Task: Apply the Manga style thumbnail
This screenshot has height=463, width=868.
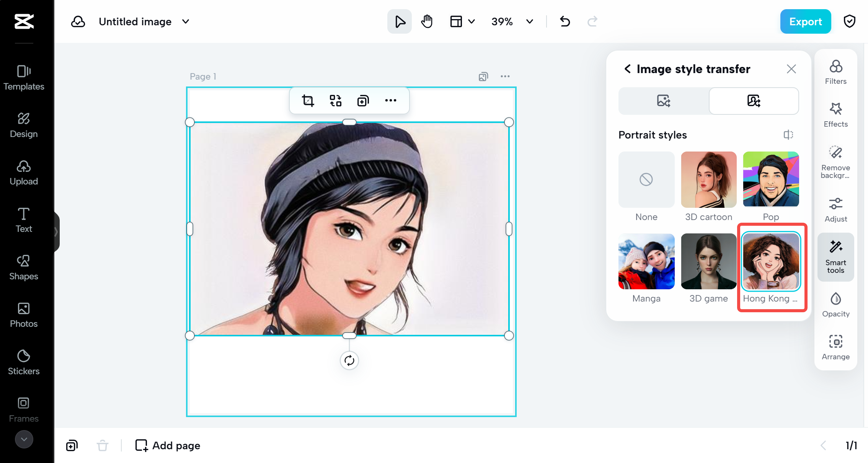Action: pyautogui.click(x=646, y=261)
